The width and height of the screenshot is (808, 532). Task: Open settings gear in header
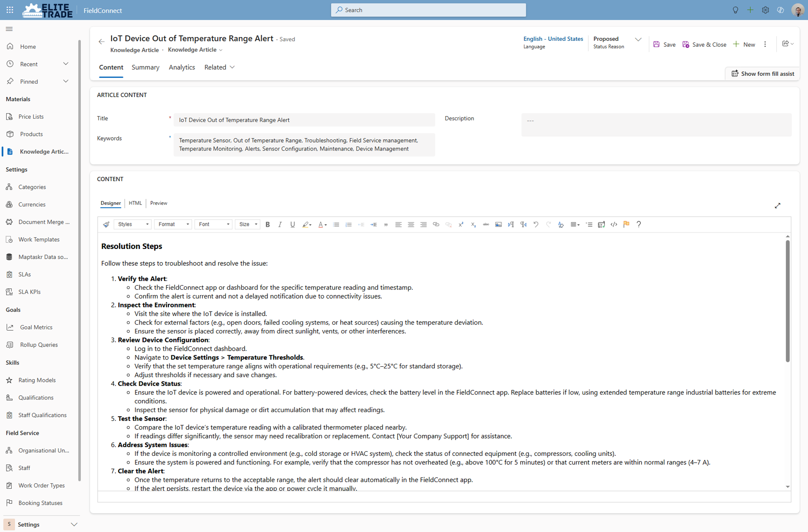[765, 10]
